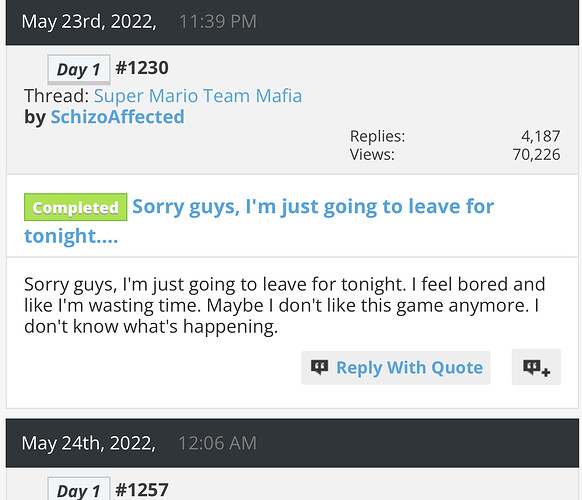Click the quote bubble icon beside Reply With Quote
Image resolution: width=582 pixels, height=500 pixels.
coord(319,367)
